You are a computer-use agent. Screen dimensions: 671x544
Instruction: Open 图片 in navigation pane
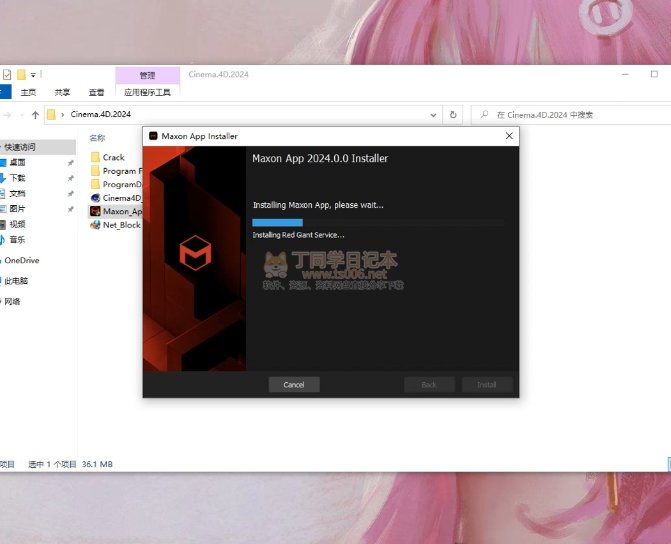coord(18,208)
